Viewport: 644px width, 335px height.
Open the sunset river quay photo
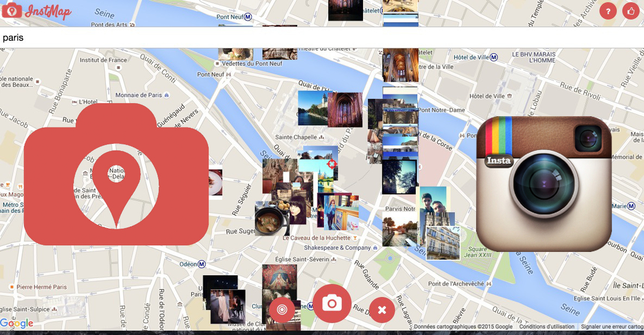(400, 229)
